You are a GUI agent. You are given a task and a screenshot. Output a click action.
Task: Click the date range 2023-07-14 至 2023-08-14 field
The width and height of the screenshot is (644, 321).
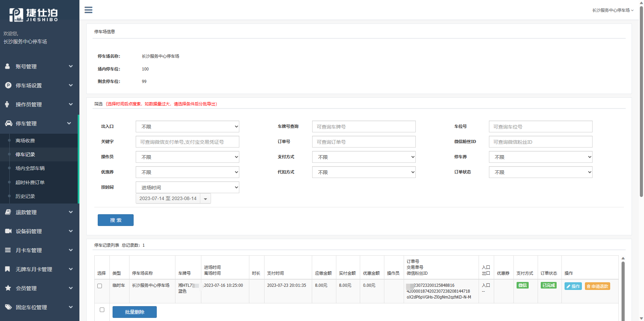coord(168,199)
